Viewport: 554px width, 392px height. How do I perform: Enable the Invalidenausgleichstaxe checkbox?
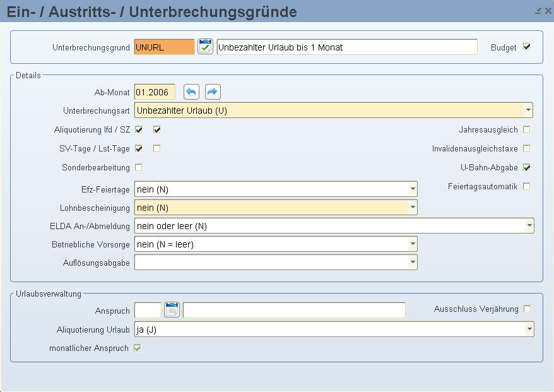pyautogui.click(x=527, y=149)
